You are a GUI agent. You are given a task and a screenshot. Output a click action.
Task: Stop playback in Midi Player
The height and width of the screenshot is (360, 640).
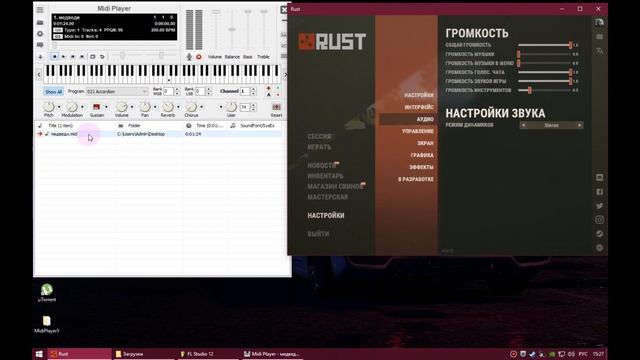click(54, 57)
